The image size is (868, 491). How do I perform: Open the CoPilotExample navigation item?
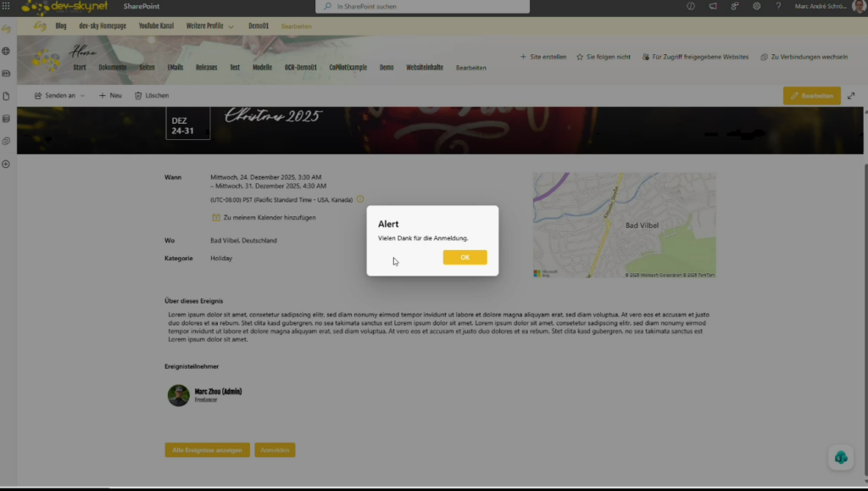348,68
